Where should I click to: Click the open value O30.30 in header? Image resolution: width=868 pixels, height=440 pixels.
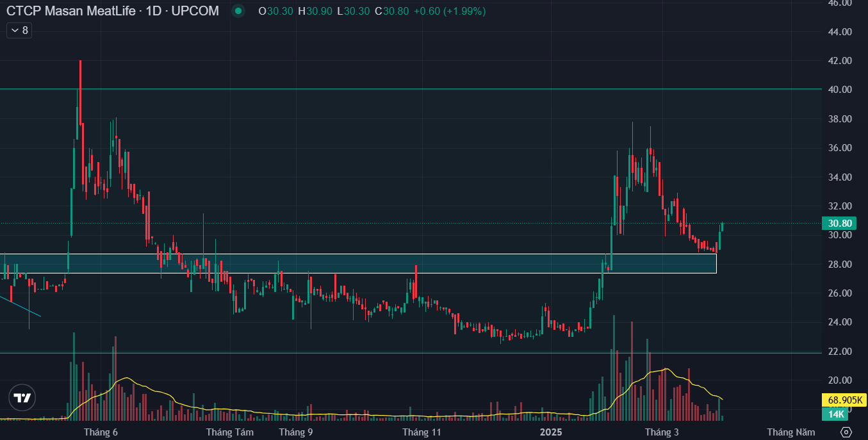pos(276,12)
